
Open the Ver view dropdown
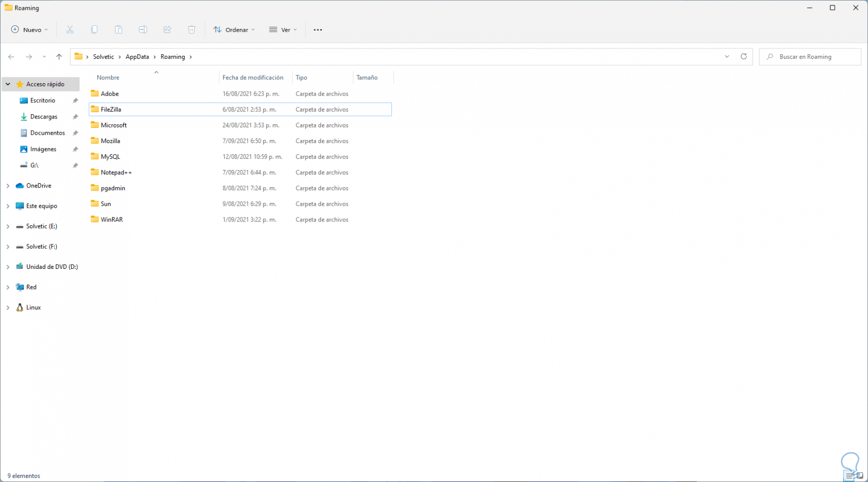coord(283,30)
